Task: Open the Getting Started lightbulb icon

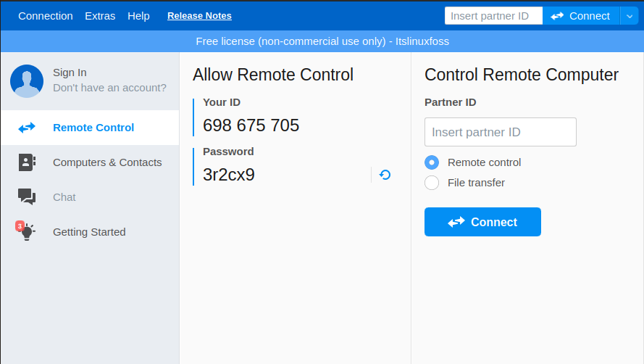Action: [x=27, y=232]
